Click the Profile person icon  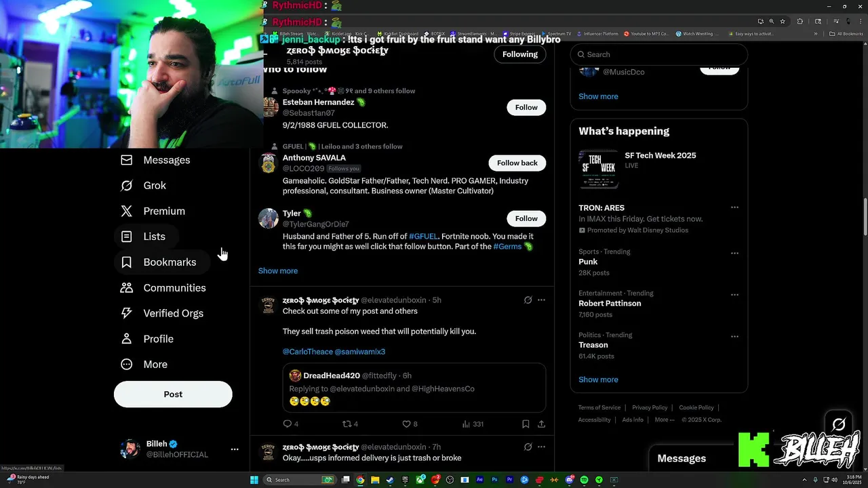(126, 339)
